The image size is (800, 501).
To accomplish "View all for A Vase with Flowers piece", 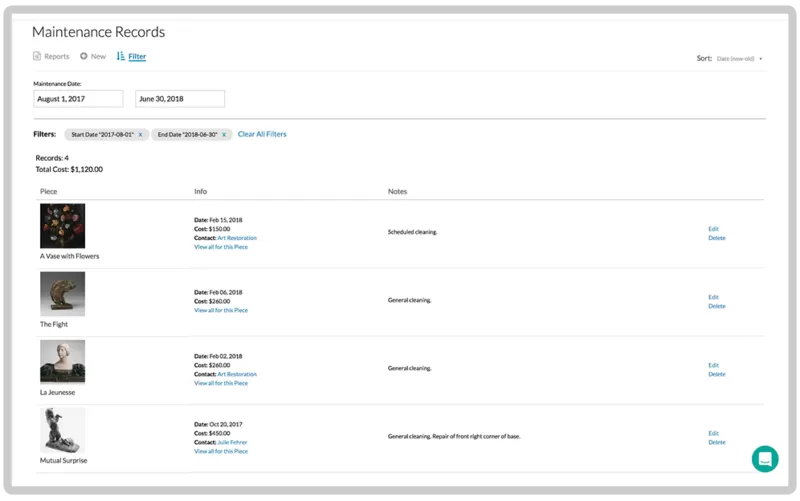I will pyautogui.click(x=221, y=247).
